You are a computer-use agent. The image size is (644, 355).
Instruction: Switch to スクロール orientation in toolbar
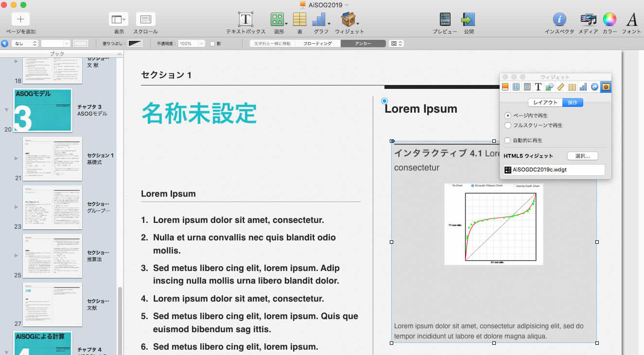(145, 19)
